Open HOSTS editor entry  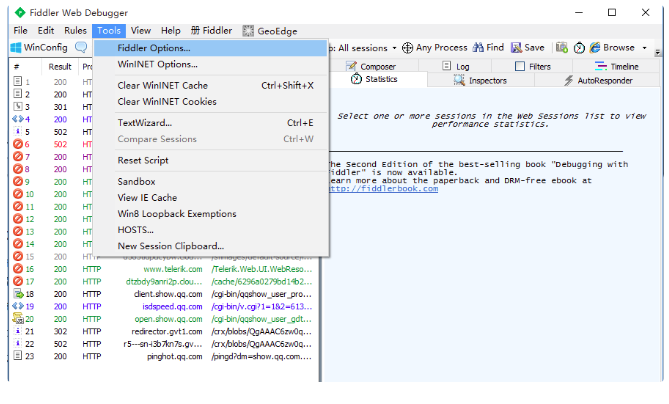tap(210, 230)
